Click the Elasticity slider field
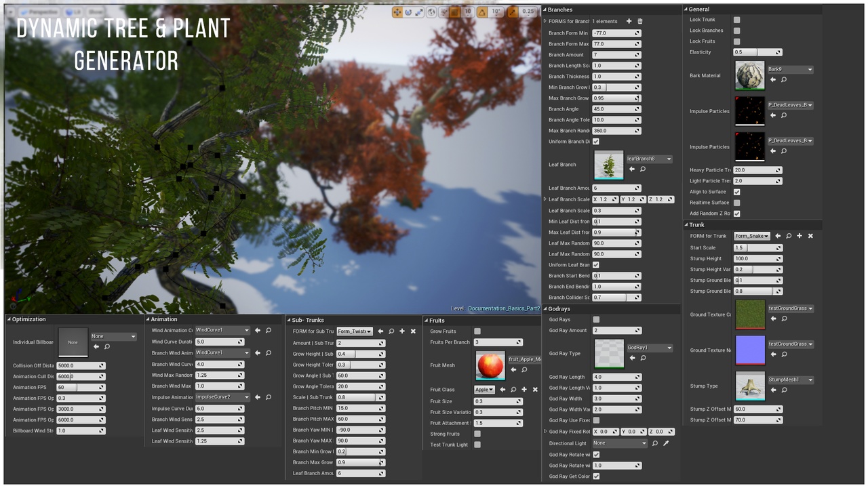This screenshot has height=488, width=868. [757, 52]
